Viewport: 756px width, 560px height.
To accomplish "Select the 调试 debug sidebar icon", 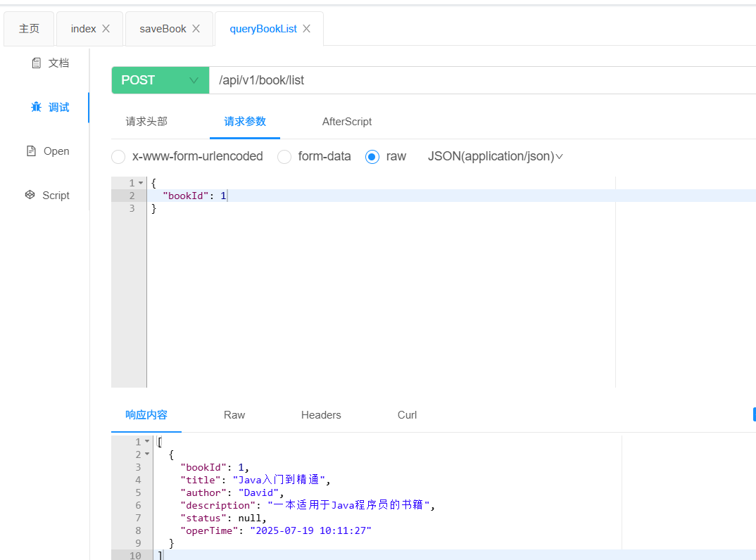I will click(x=49, y=107).
